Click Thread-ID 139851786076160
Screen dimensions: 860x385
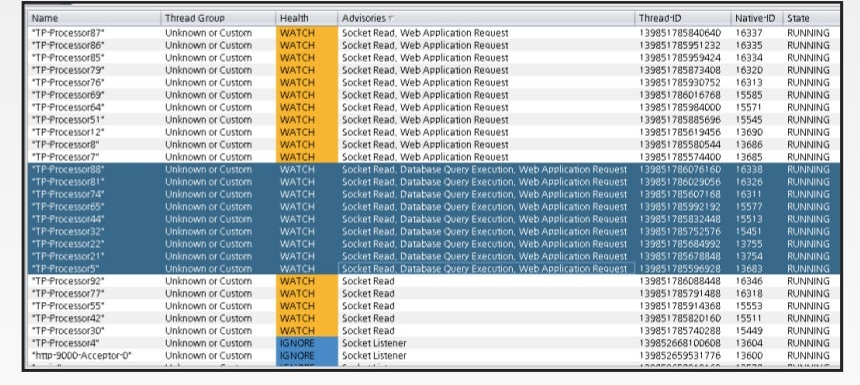tap(680, 169)
